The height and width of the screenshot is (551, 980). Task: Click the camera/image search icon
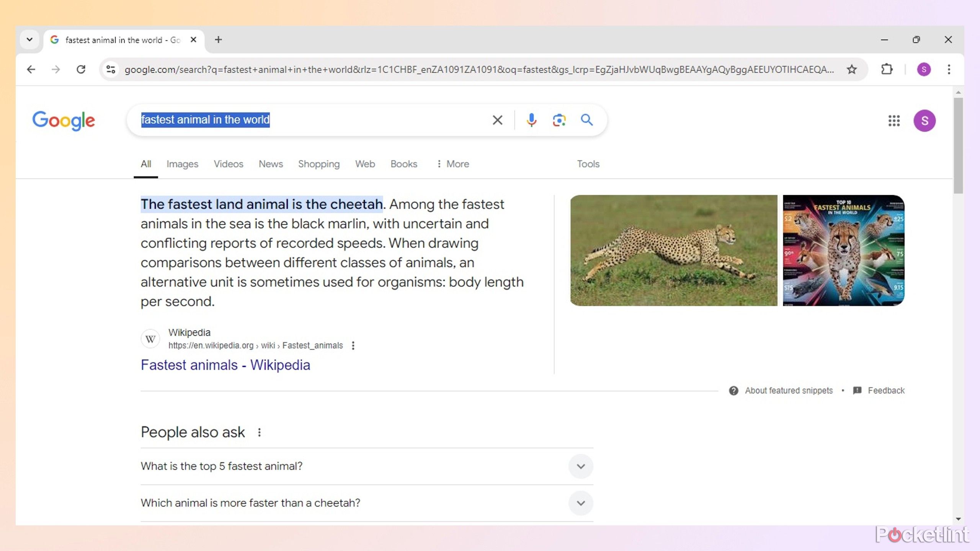[x=559, y=120]
